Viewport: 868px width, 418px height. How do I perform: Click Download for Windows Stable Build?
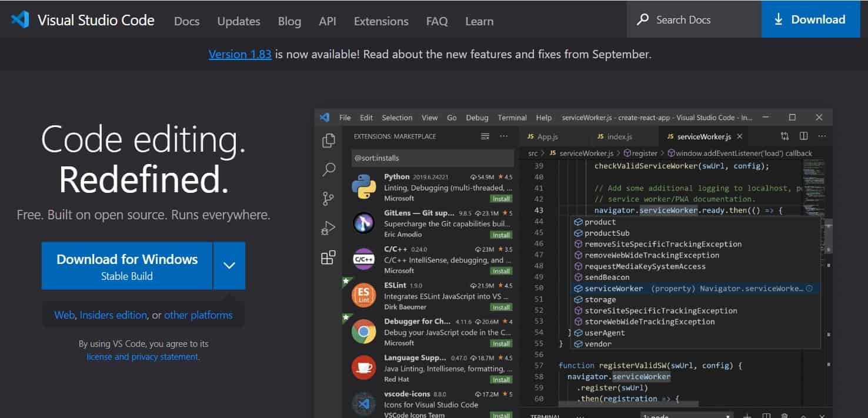click(x=127, y=266)
